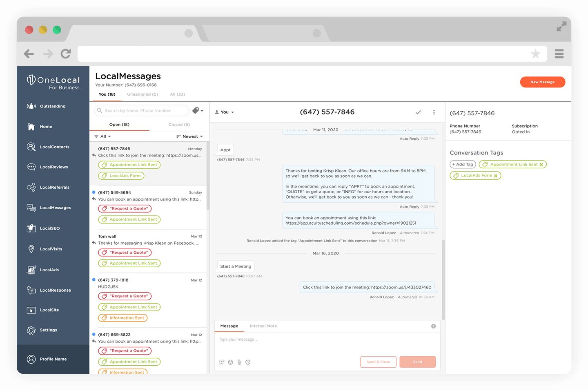The height and width of the screenshot is (391, 588).
Task: Open the Closed (5) conversations tab
Action: click(179, 124)
